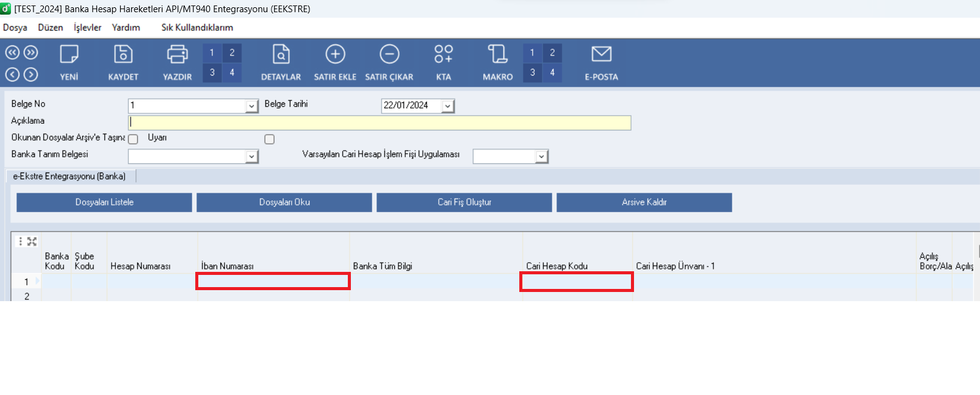Remove a row with SATIR ÇIKAR

click(389, 62)
